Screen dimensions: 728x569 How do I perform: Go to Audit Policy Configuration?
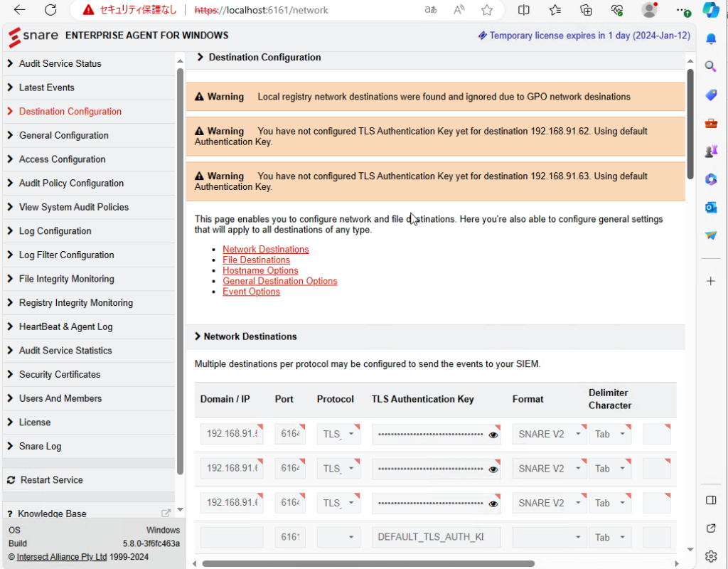89,183
